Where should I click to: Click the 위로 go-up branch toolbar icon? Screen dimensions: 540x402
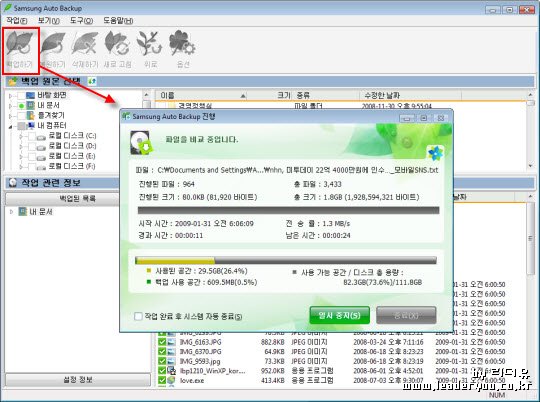(x=149, y=43)
